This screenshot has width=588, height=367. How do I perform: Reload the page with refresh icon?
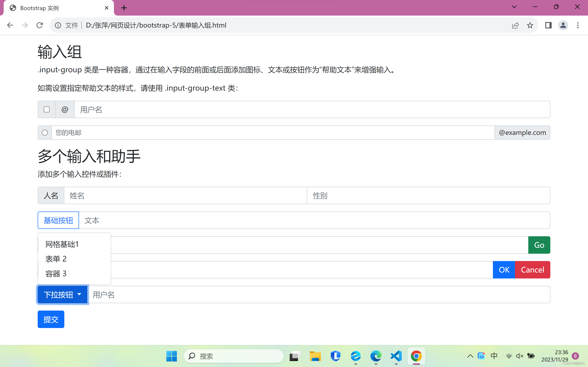pos(40,25)
